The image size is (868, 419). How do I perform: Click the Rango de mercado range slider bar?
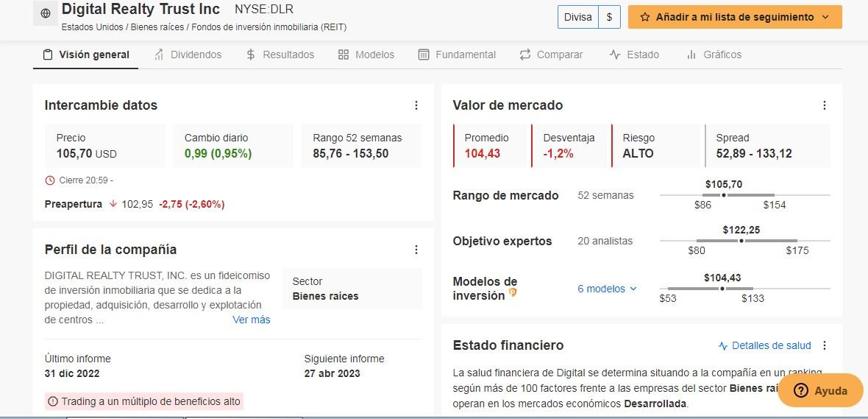744,195
